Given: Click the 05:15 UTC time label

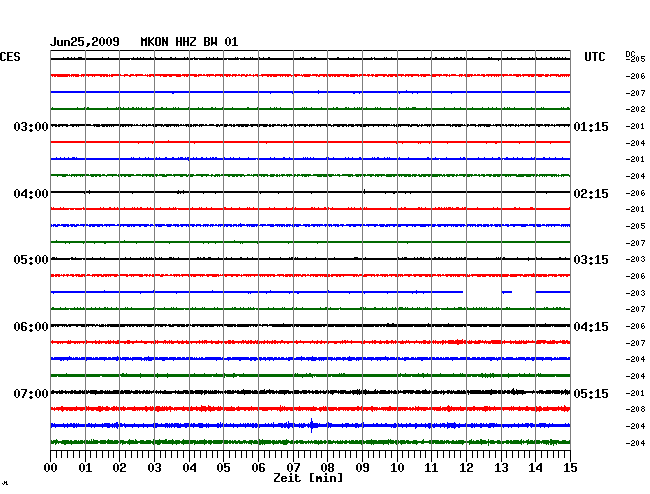Looking at the screenshot, I should [x=591, y=393].
